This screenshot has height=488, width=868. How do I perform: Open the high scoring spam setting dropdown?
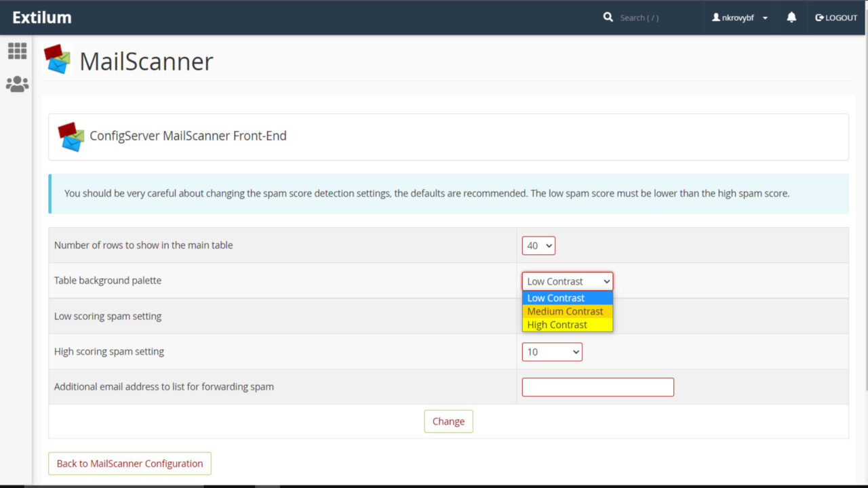tap(551, 351)
